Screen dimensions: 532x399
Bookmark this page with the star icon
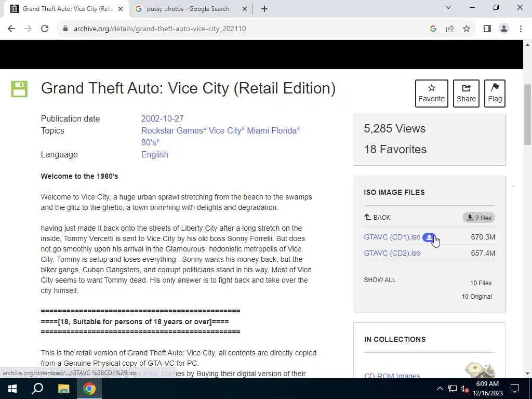467,29
